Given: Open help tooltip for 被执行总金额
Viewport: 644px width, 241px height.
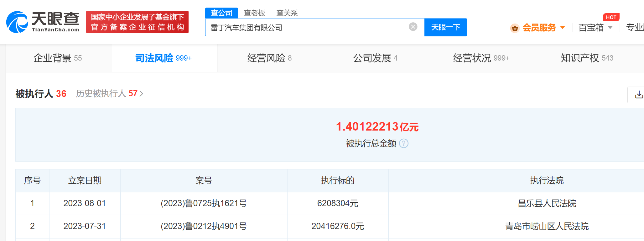Looking at the screenshot, I should pyautogui.click(x=404, y=143).
